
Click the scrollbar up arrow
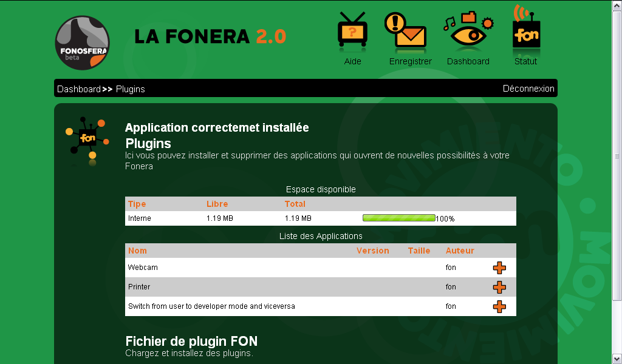617,5
